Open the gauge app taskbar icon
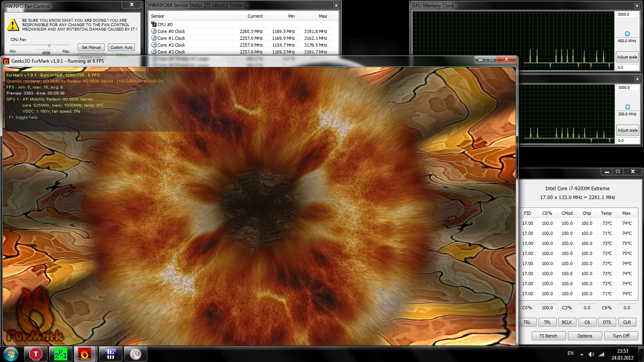Screen dimensions: 644x362 coord(136,354)
